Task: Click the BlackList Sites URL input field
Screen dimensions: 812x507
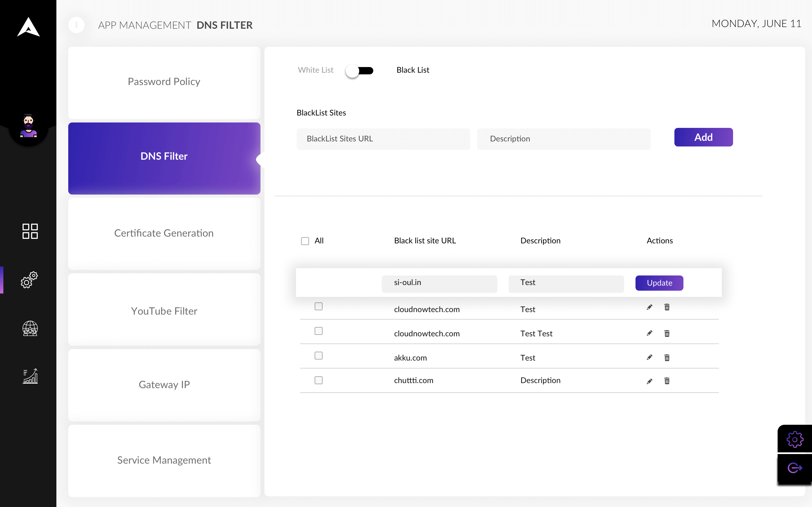Action: [x=383, y=138]
